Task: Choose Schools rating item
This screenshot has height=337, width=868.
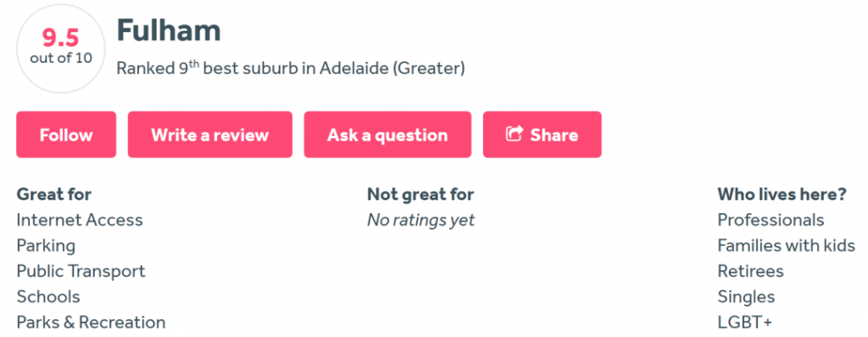Action: pyautogui.click(x=48, y=296)
